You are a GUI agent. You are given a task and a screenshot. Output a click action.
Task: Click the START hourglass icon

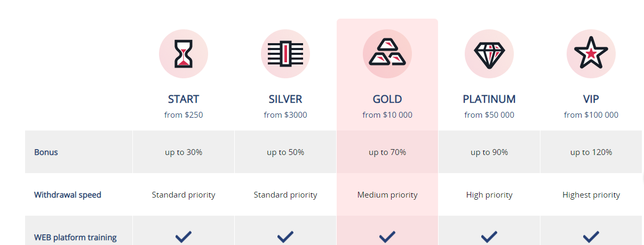click(x=184, y=54)
